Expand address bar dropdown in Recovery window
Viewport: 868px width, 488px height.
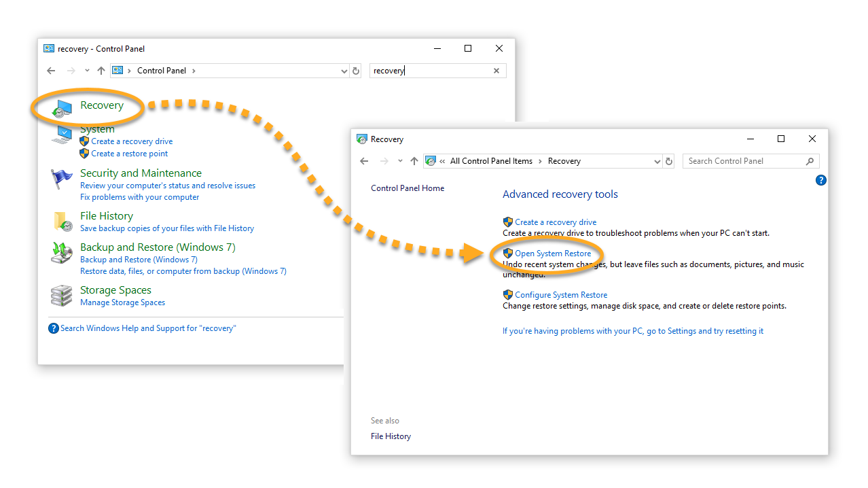[657, 161]
